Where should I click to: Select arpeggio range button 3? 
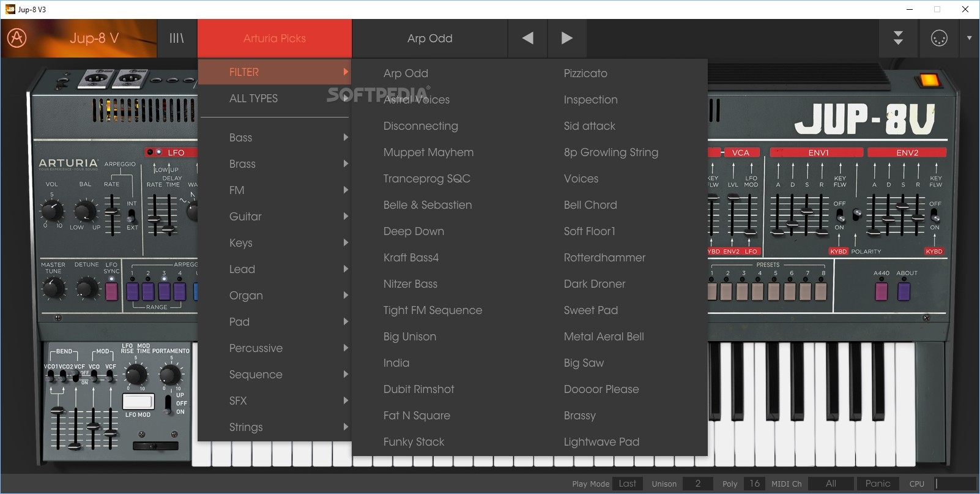(164, 291)
